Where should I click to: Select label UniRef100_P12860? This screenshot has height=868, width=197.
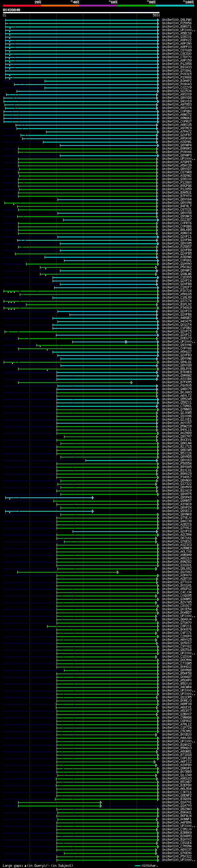click(x=176, y=183)
